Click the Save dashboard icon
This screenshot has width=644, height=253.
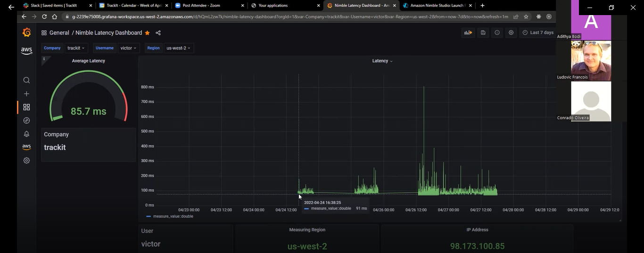483,33
